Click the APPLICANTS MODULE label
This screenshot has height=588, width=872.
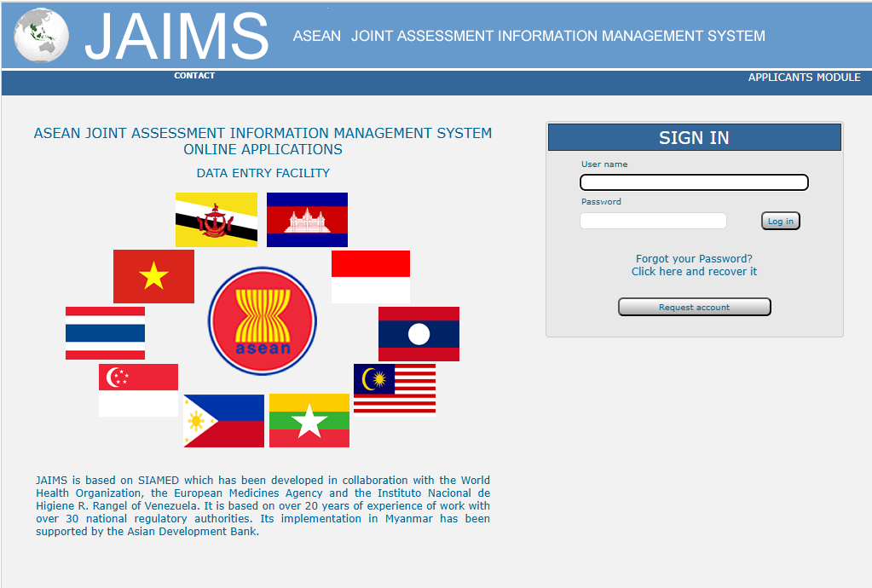point(804,78)
